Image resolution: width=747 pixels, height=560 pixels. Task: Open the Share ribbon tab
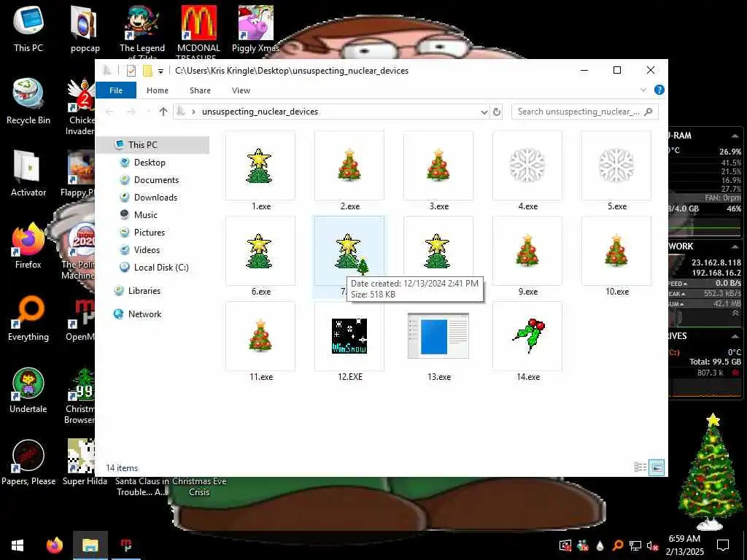pyautogui.click(x=200, y=90)
